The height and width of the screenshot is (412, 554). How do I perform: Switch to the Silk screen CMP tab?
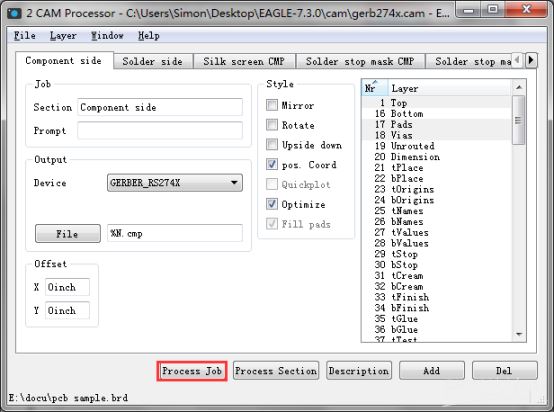point(244,61)
